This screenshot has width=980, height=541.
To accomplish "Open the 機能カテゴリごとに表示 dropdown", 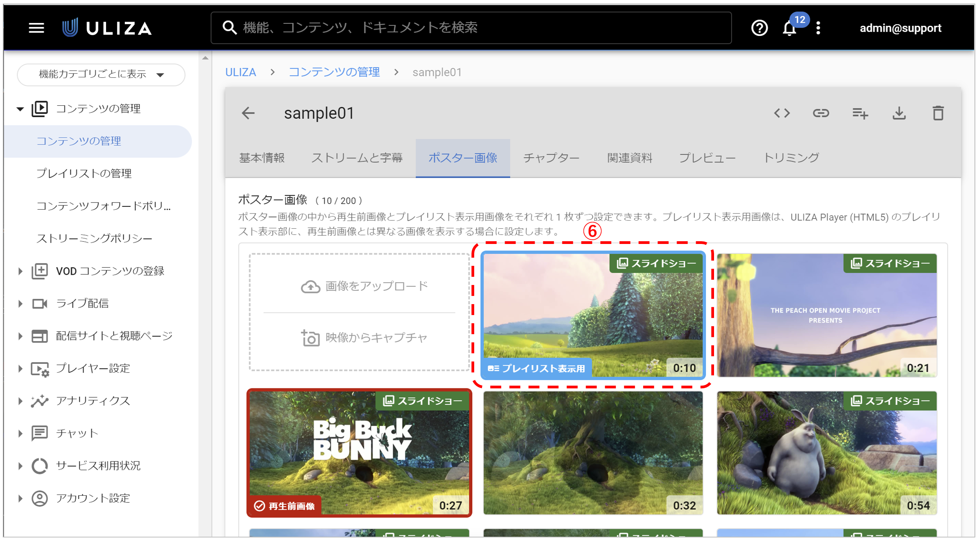I will (x=101, y=75).
